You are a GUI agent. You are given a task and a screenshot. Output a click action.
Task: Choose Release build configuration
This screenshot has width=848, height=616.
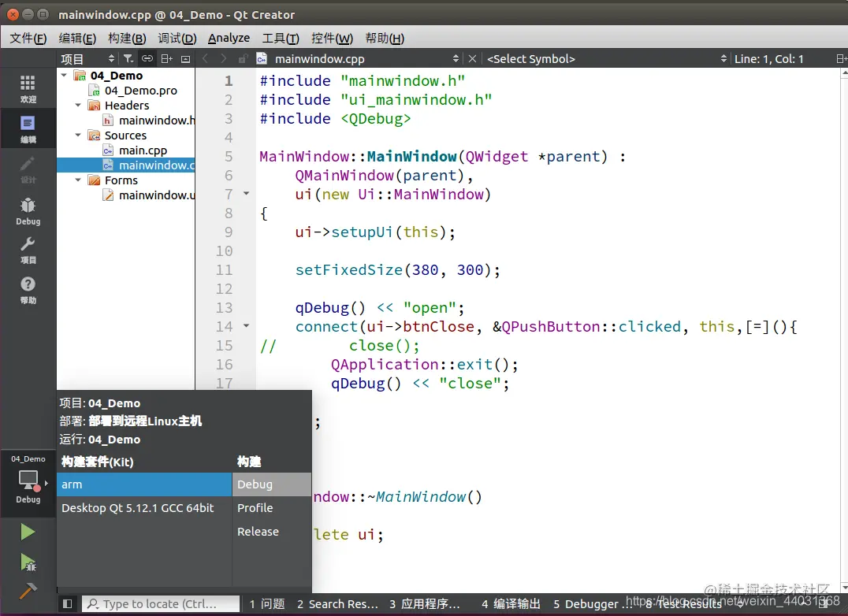tap(272, 532)
